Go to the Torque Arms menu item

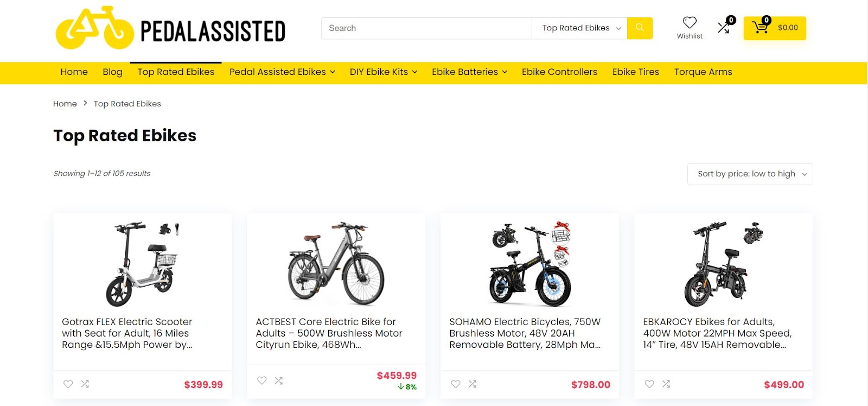(x=703, y=72)
